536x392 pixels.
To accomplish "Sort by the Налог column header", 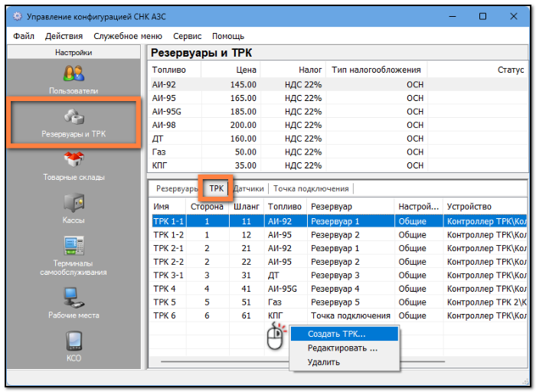I will coord(293,70).
